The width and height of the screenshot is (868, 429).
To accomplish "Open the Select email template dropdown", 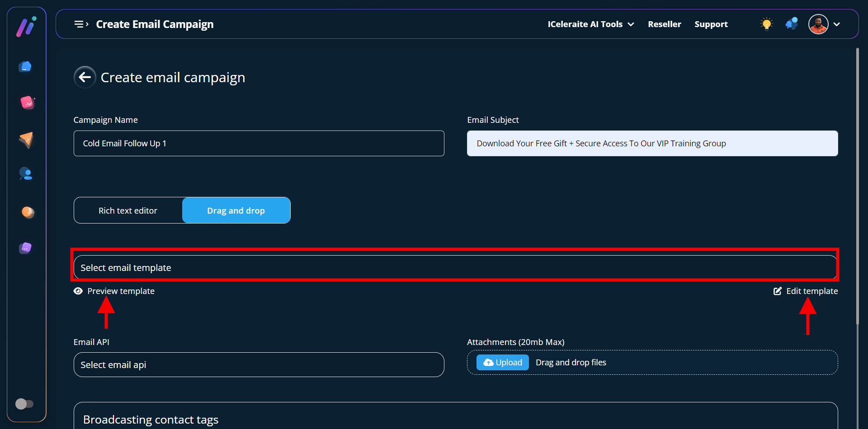I will pos(454,267).
